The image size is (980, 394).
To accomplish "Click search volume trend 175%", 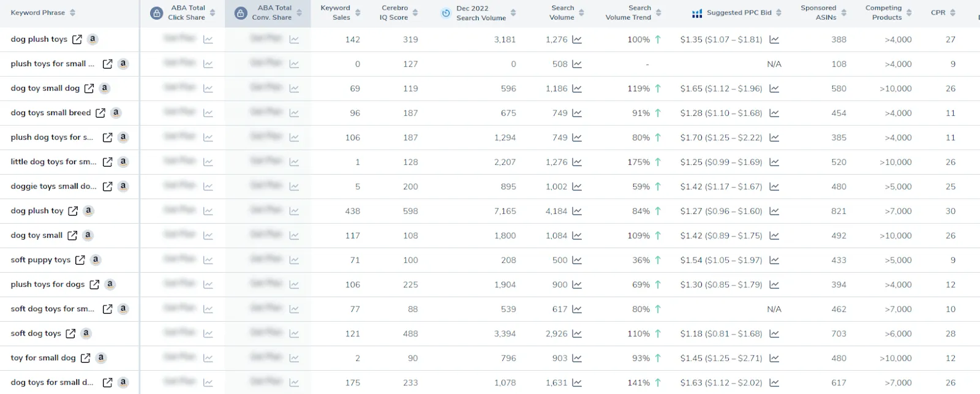I will coord(638,162).
